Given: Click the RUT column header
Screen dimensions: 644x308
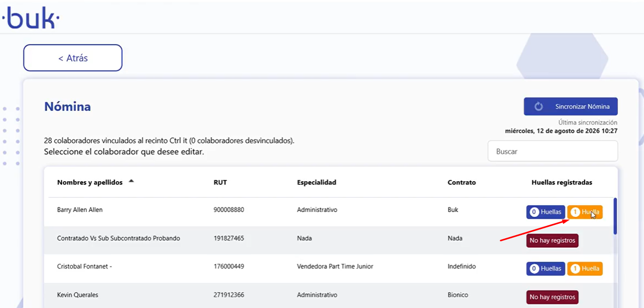Looking at the screenshot, I should tap(220, 182).
